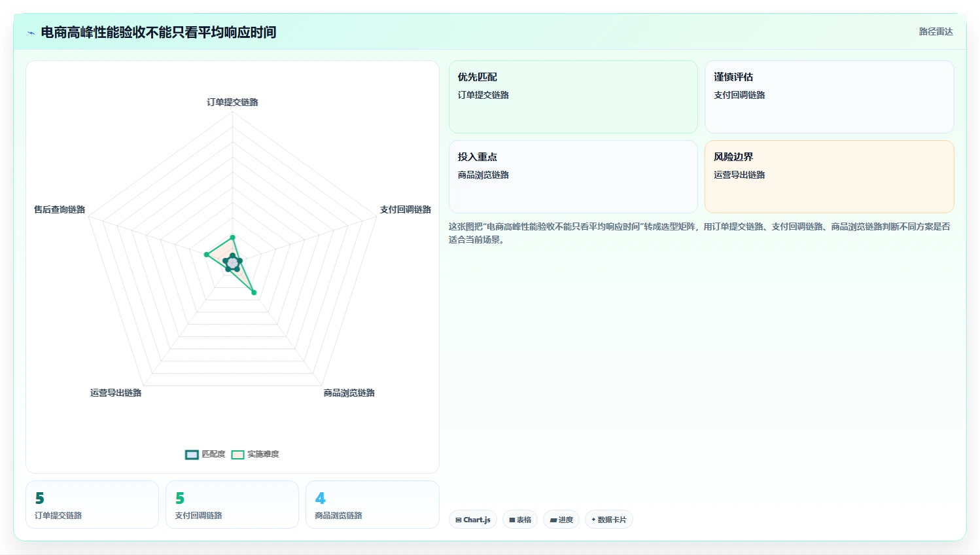Click the Chart.js tag icon
The width and height of the screenshot is (980, 555).
click(x=459, y=520)
